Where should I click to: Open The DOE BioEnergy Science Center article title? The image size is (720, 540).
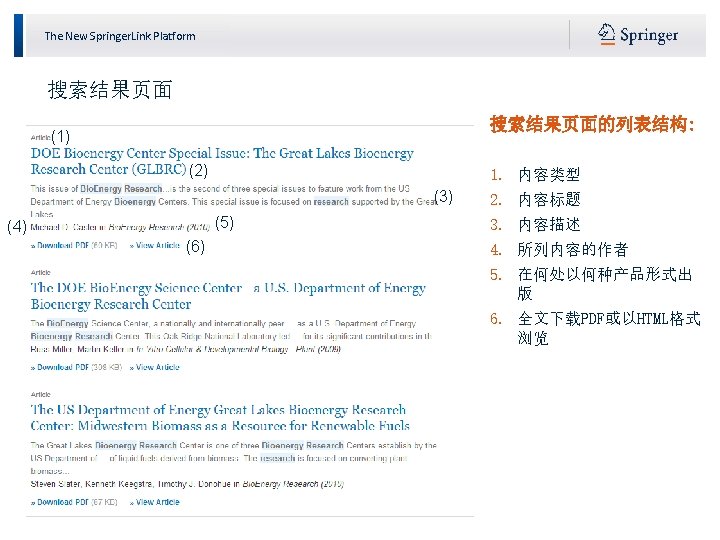coord(228,296)
